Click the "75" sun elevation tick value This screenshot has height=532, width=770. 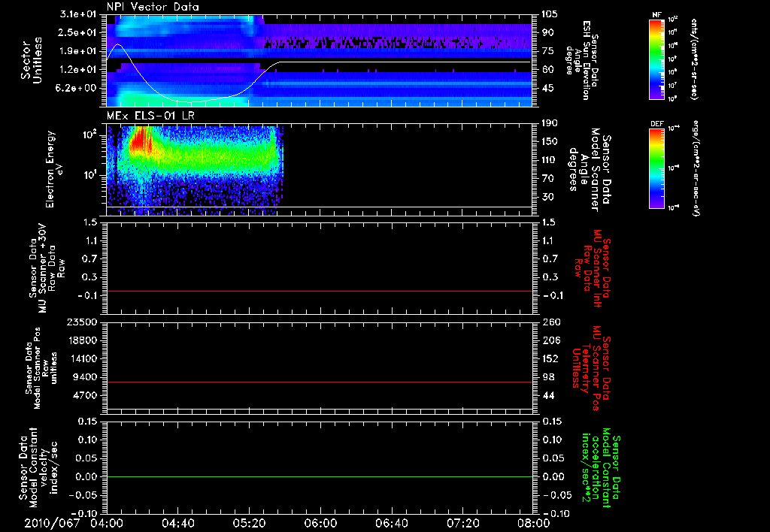[x=547, y=51]
